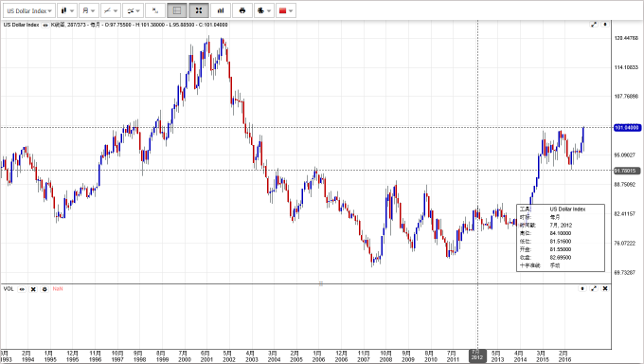Click the 11月 1996 time axis label

pos(95,356)
